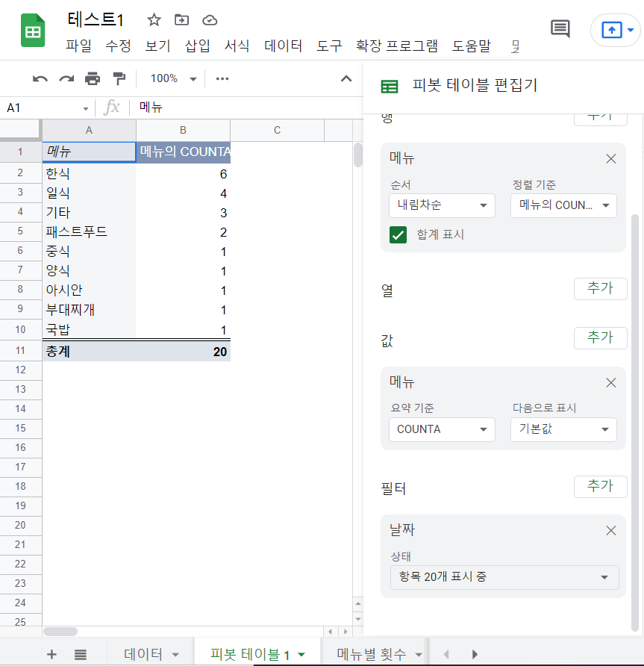The height and width of the screenshot is (666, 644).
Task: Open the 삽입 menu
Action: [x=198, y=46]
